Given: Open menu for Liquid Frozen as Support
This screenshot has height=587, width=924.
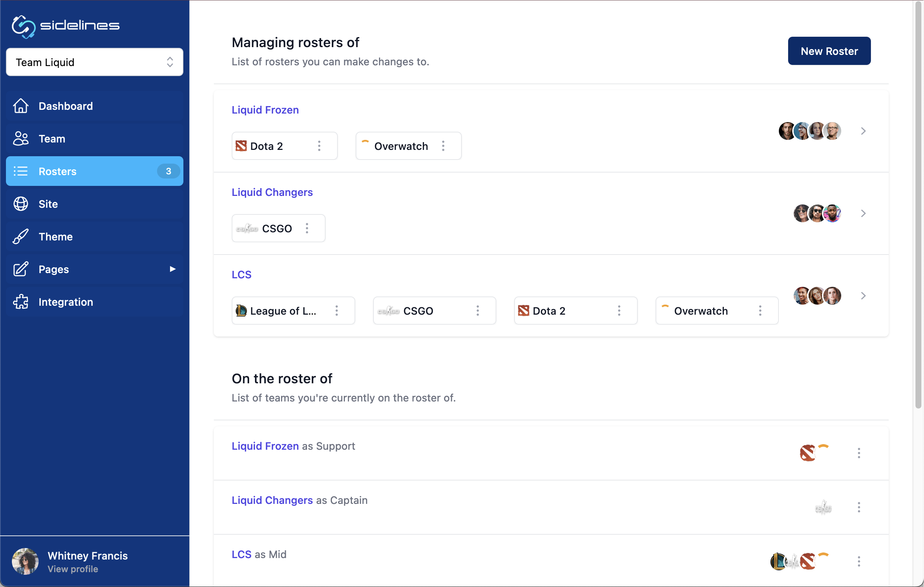Looking at the screenshot, I should (x=859, y=453).
